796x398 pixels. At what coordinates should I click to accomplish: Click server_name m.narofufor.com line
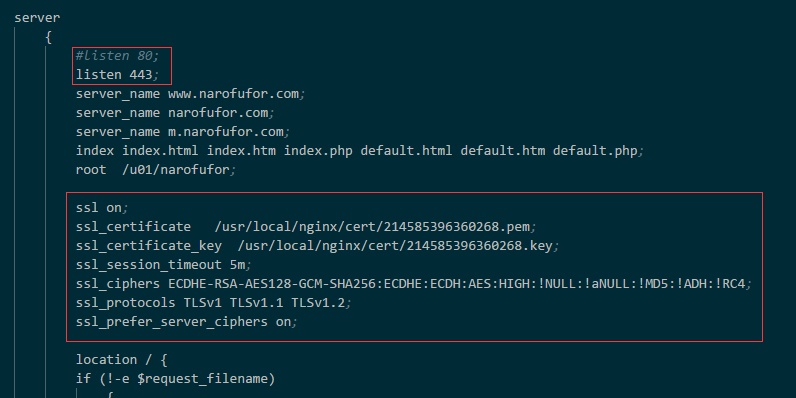(183, 132)
